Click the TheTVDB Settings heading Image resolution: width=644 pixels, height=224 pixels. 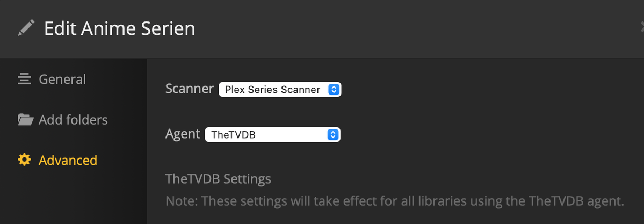pyautogui.click(x=218, y=178)
